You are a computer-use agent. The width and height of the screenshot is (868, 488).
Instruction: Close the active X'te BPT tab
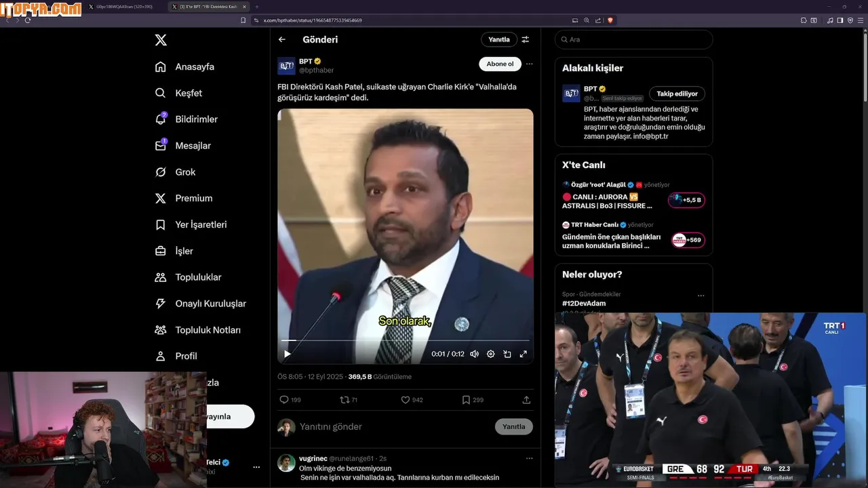point(245,6)
